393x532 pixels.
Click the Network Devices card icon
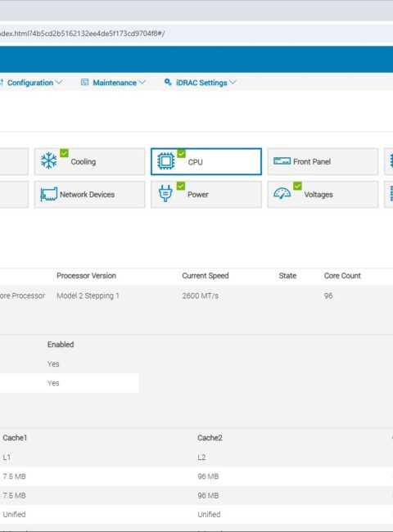click(x=49, y=195)
